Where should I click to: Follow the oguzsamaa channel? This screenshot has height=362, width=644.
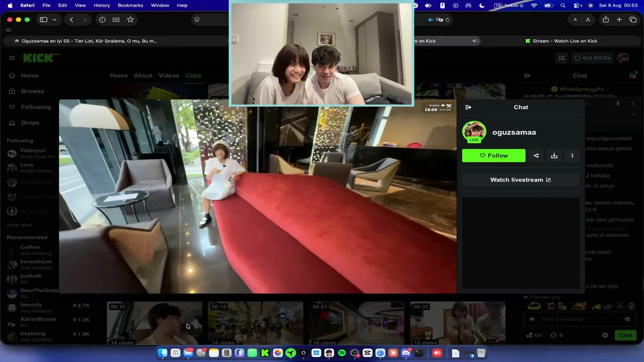tap(494, 156)
